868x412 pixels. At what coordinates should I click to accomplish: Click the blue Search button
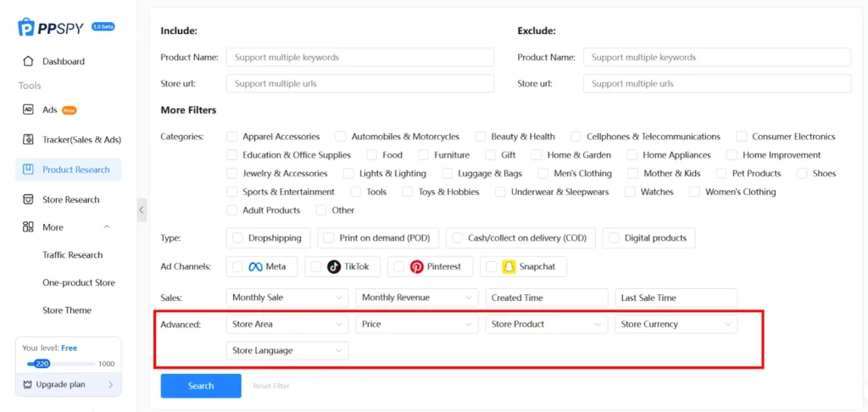[201, 386]
